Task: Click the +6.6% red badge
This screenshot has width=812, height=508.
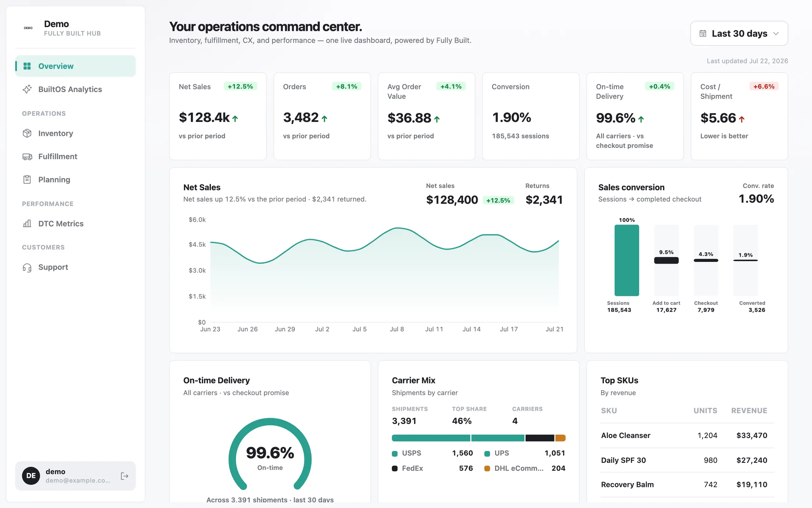Action: (x=764, y=87)
